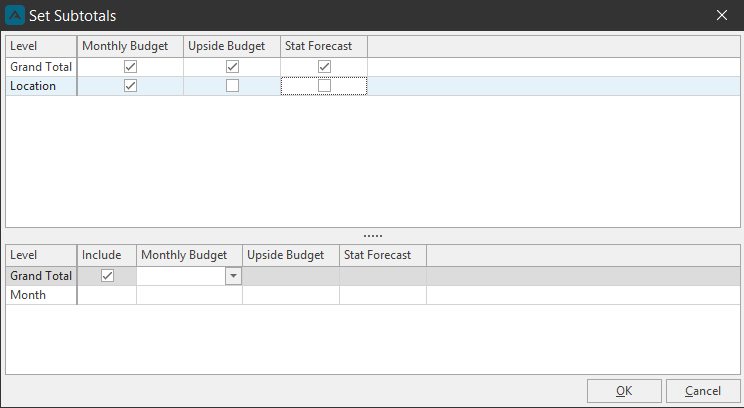Select Level header in top grid
Viewport: 744px width, 408px height.
click(x=41, y=46)
